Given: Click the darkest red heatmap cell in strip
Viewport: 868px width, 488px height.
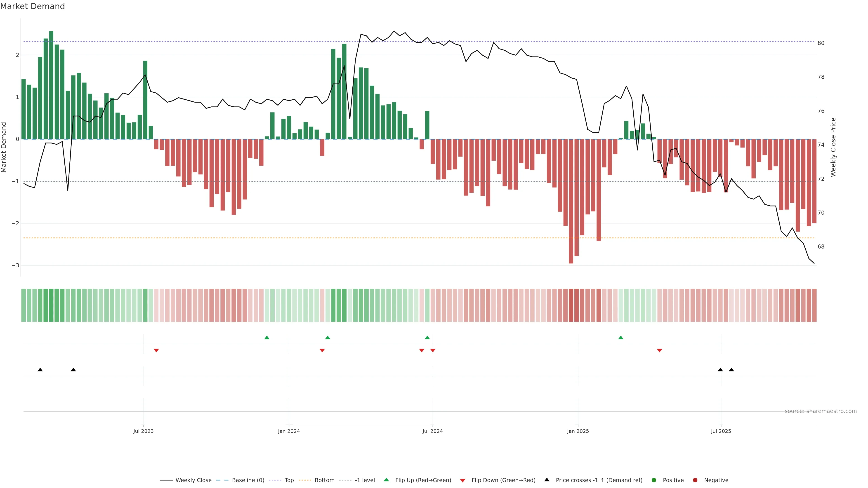Looking at the screenshot, I should coord(571,305).
